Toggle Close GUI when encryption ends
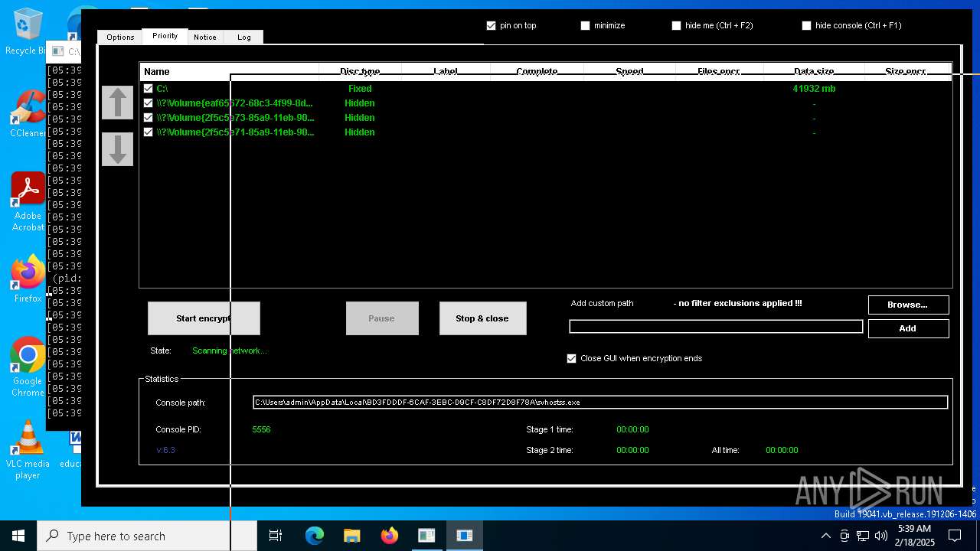This screenshot has width=980, height=551. [571, 358]
